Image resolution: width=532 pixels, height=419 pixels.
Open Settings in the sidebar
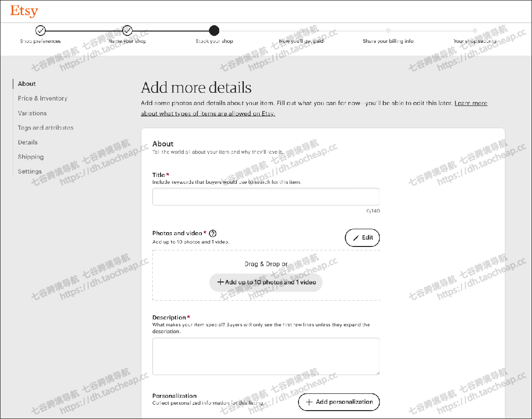(30, 172)
